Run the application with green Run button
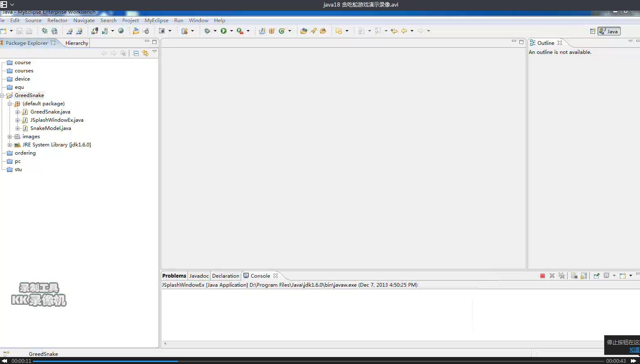The width and height of the screenshot is (640, 364). pos(224,31)
